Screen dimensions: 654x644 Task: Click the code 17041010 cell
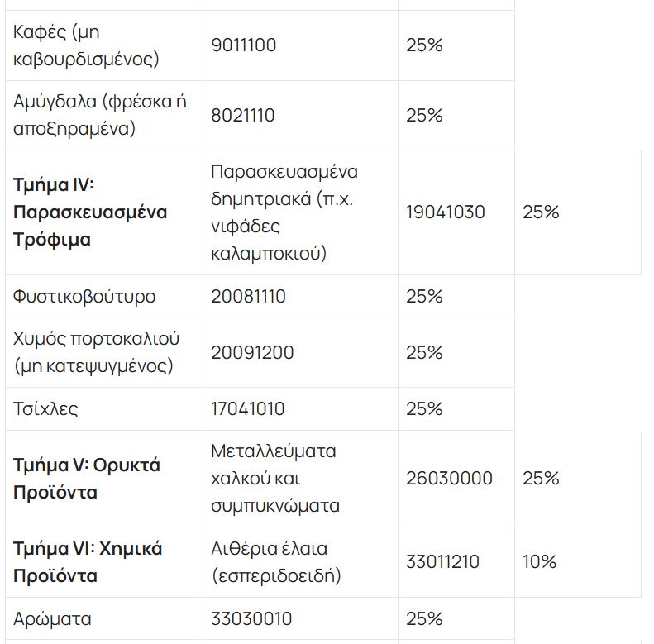pos(247,409)
